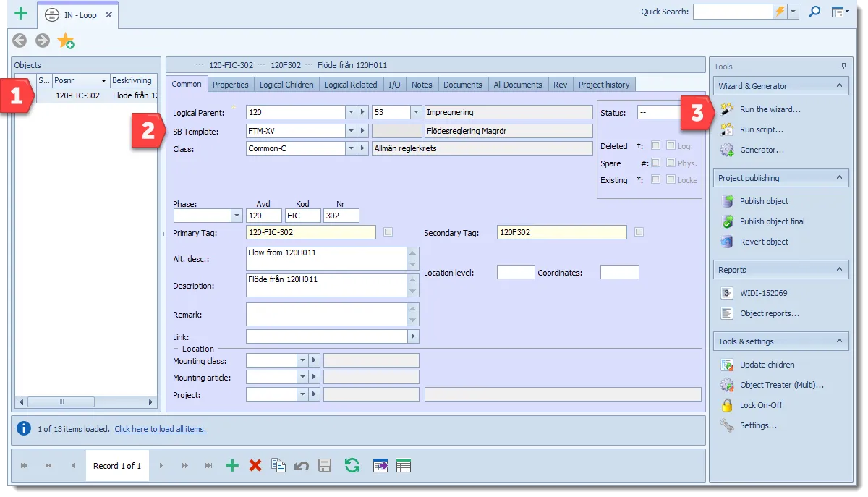Switch to the I/O tab
Viewport: 868px width, 497px height.
pyautogui.click(x=394, y=85)
